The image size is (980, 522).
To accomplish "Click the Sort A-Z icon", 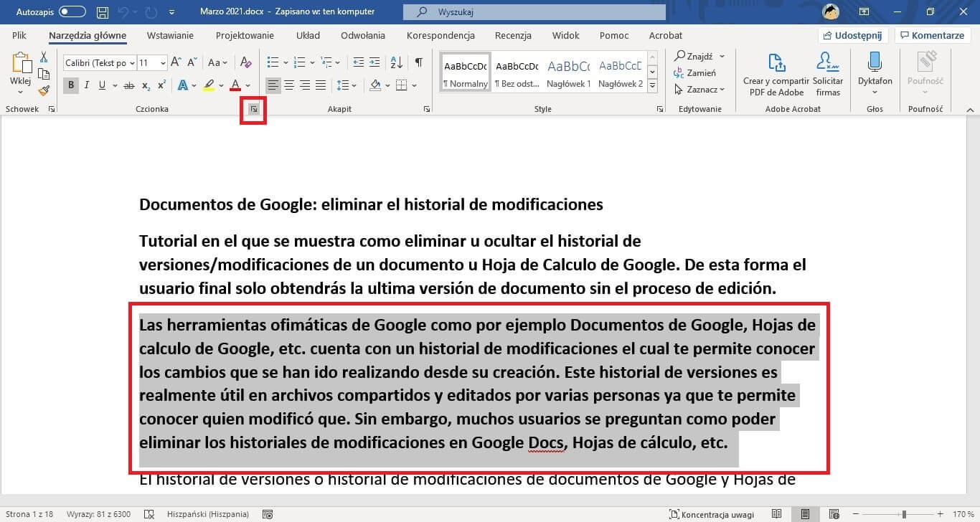I will (x=397, y=63).
